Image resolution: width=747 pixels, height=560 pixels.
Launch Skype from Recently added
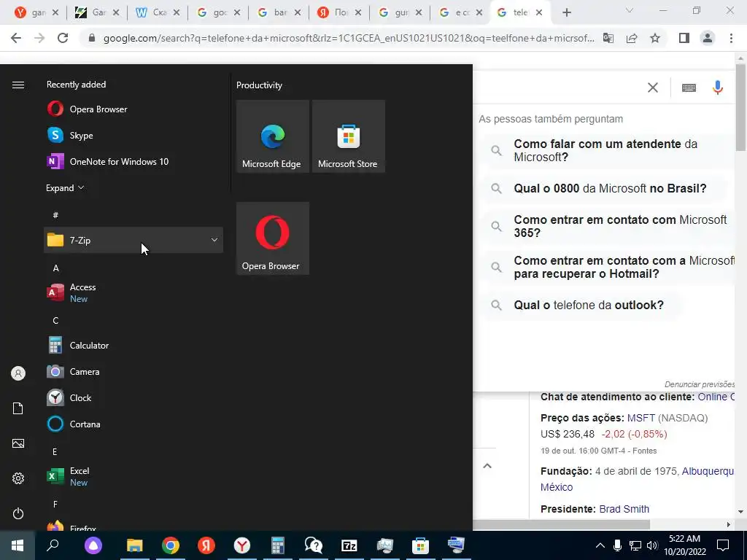133,135
